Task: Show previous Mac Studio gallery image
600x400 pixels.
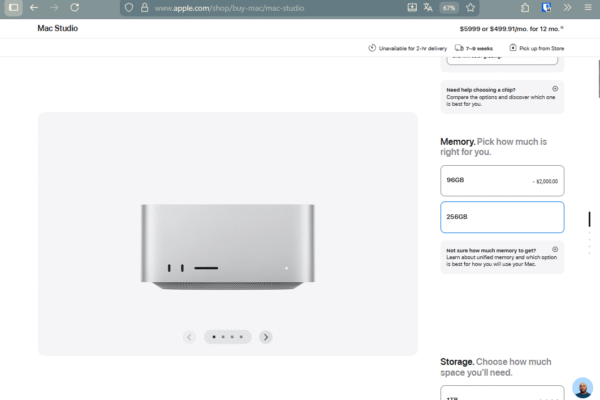Action: (x=189, y=337)
